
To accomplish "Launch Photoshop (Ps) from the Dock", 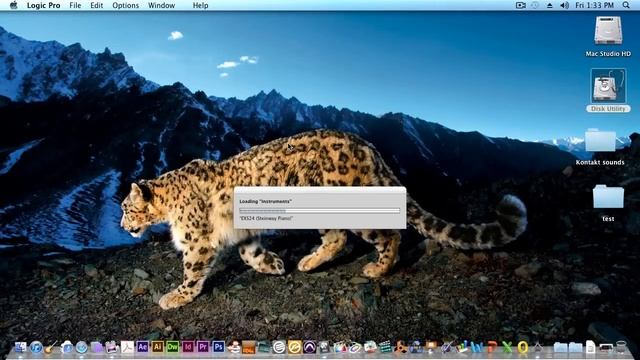I will point(218,347).
